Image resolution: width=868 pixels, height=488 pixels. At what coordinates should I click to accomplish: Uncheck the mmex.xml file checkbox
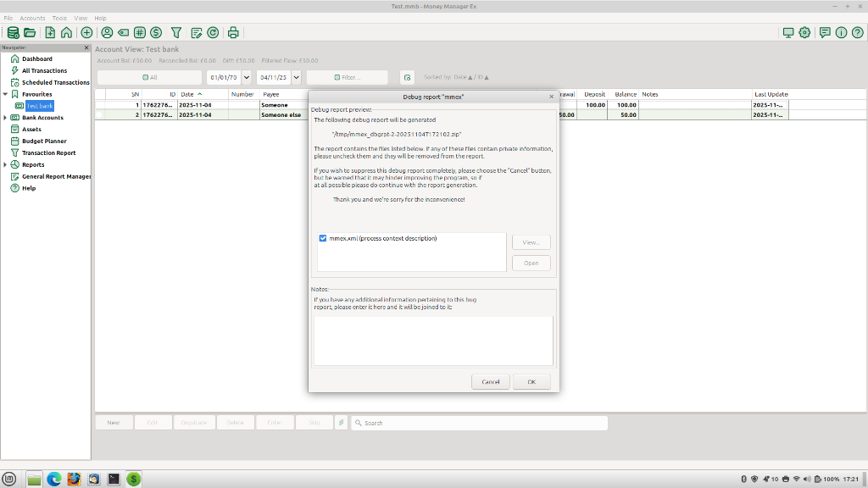(x=323, y=239)
